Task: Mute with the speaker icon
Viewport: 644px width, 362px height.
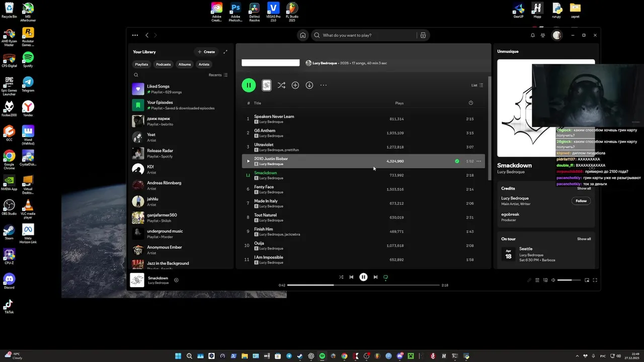Action: point(553,280)
